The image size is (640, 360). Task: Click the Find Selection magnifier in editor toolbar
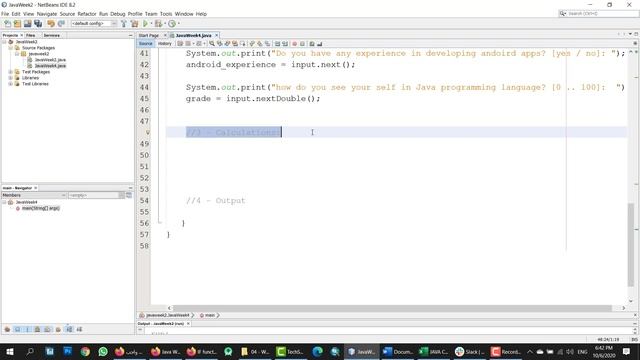tap(212, 44)
